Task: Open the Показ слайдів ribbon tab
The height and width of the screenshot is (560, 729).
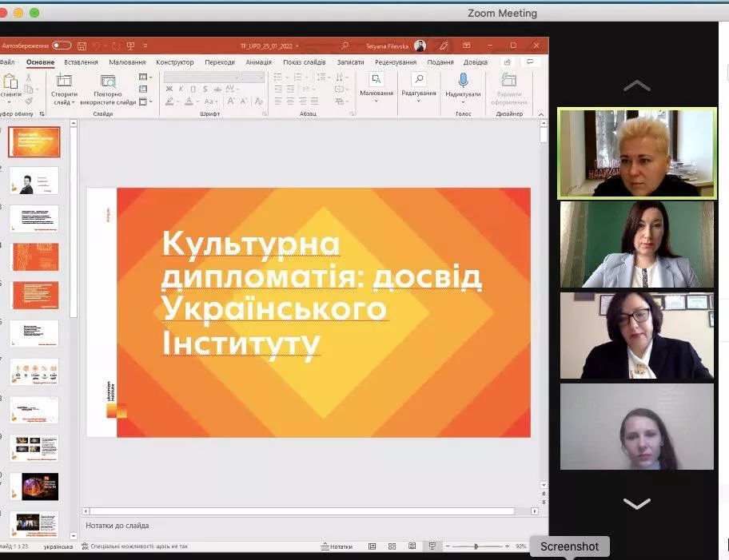Action: (x=305, y=62)
